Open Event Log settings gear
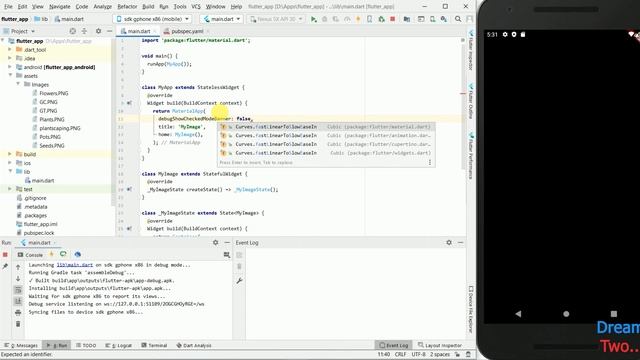The height and width of the screenshot is (360, 640). click(449, 242)
